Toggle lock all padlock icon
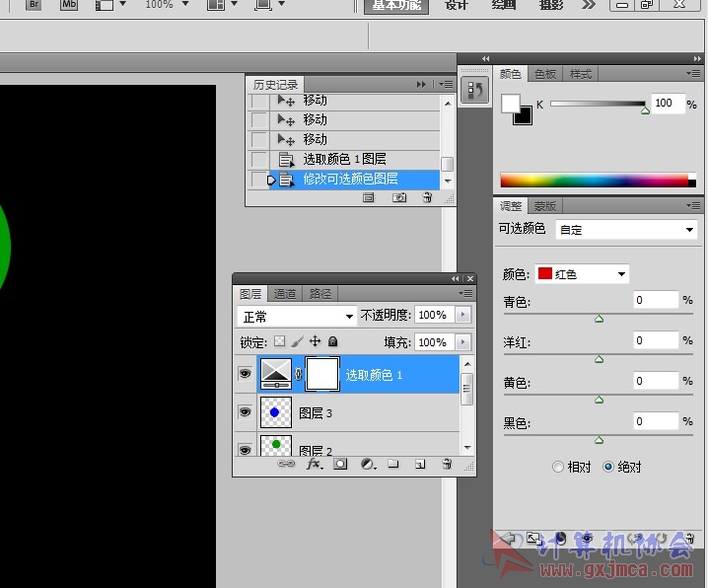The height and width of the screenshot is (588, 708). click(x=332, y=341)
